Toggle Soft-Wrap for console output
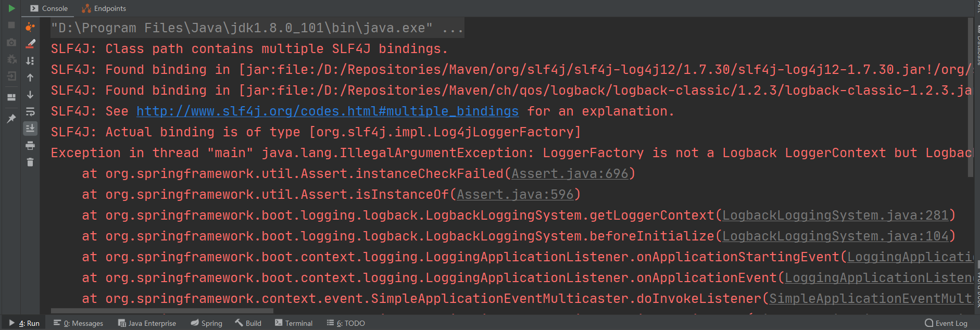This screenshot has height=330, width=980. (30, 111)
